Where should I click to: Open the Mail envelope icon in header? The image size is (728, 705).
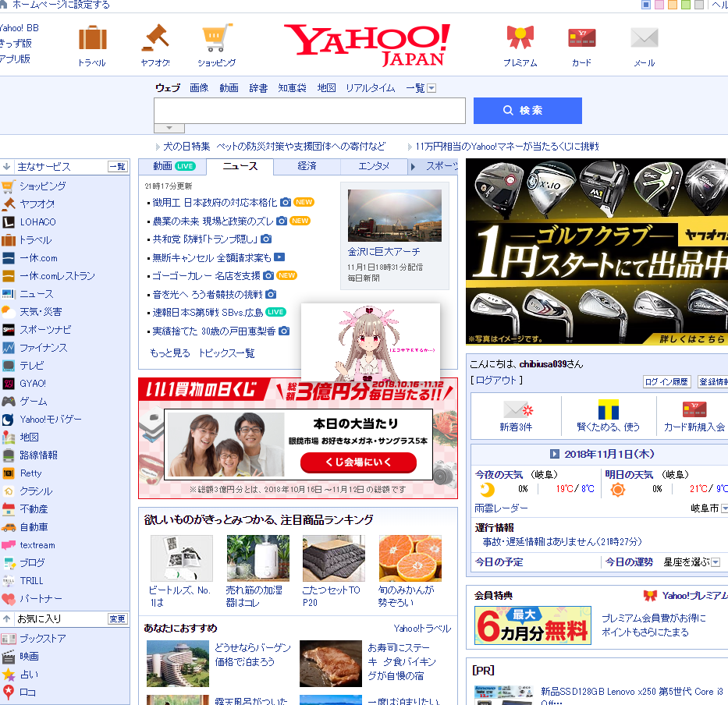click(645, 38)
